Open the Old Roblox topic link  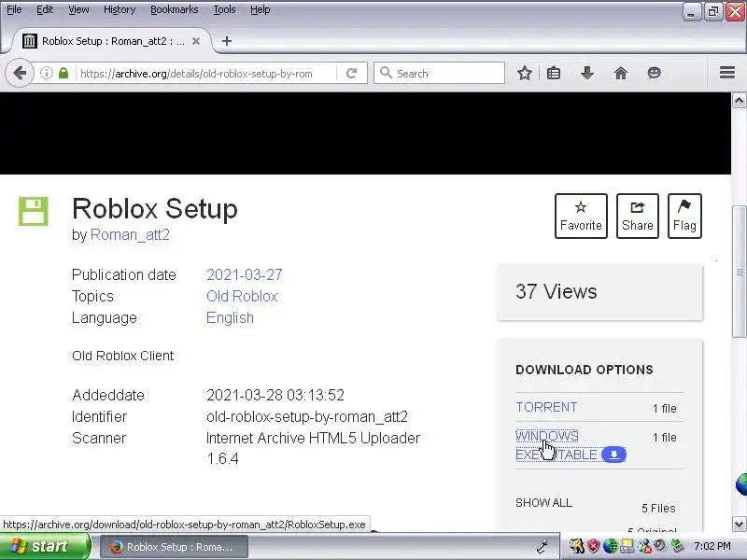coord(242,296)
